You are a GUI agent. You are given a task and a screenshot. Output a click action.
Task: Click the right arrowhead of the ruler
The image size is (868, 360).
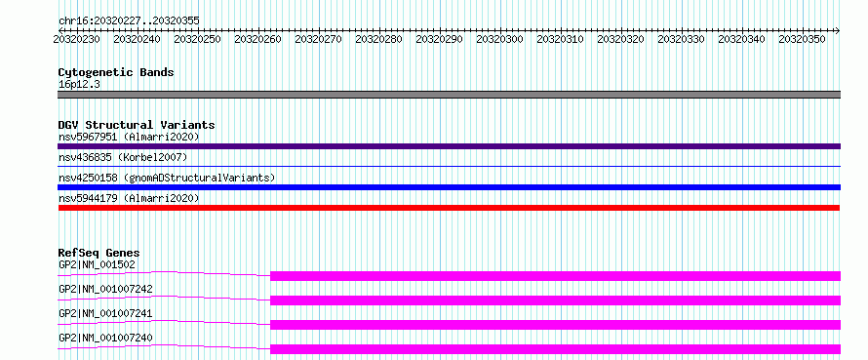tap(838, 30)
